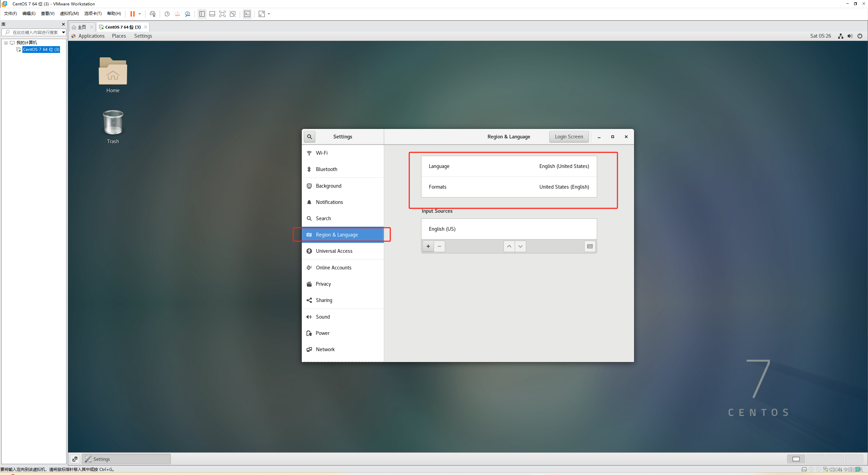Toggle the thumbnail bar view icon
Screen dimensions: 868x475
tap(212, 14)
